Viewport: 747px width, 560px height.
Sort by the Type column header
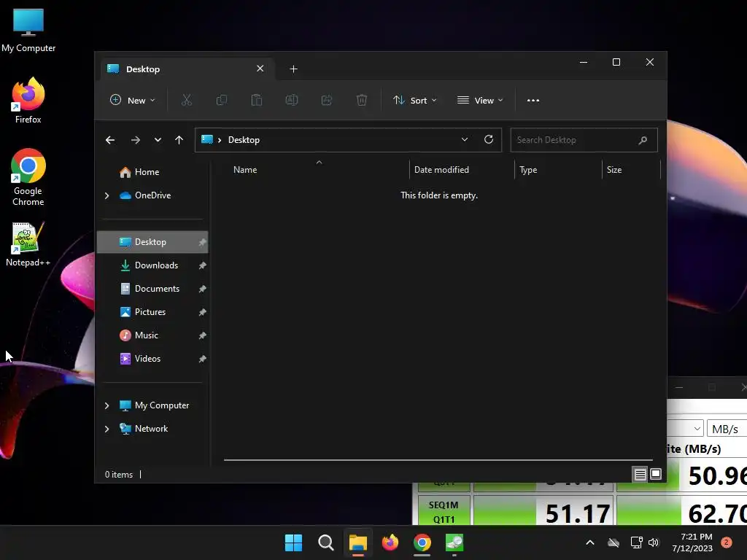click(558, 169)
